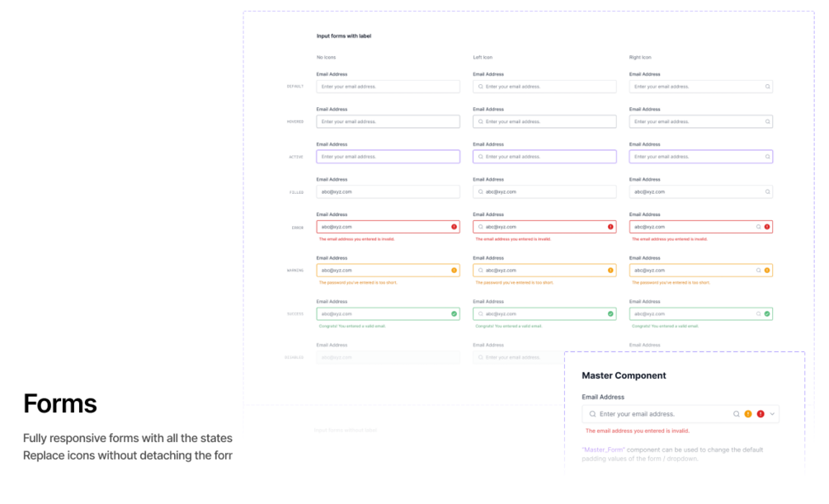Expand the Master Component field dropdown chevron
The width and height of the screenshot is (829, 504).
click(773, 414)
